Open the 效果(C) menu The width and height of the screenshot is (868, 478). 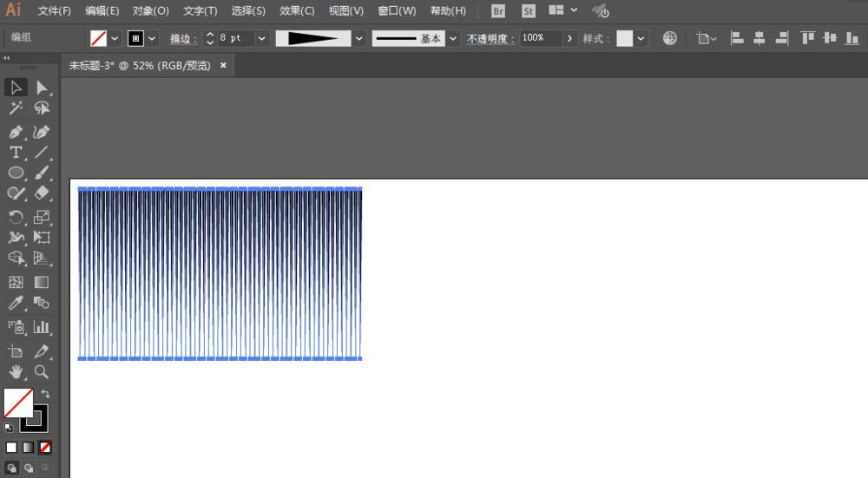pos(297,11)
